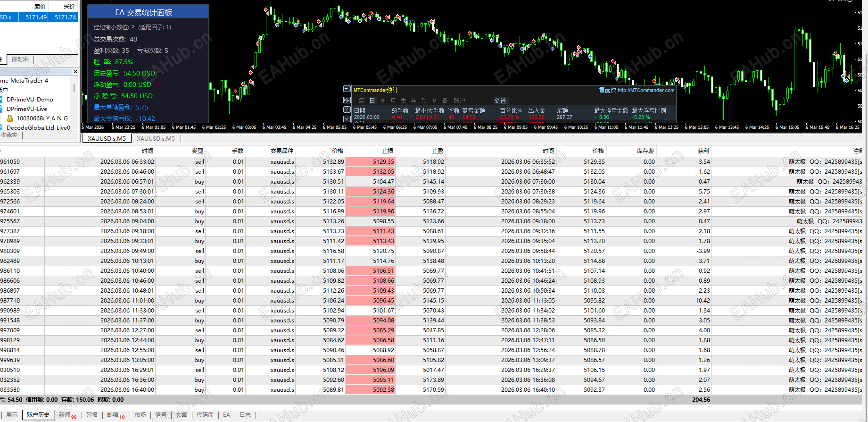This screenshot has width=868, height=422.
Task: Click the 移 move icon on MTCommander panel
Action: (x=347, y=100)
